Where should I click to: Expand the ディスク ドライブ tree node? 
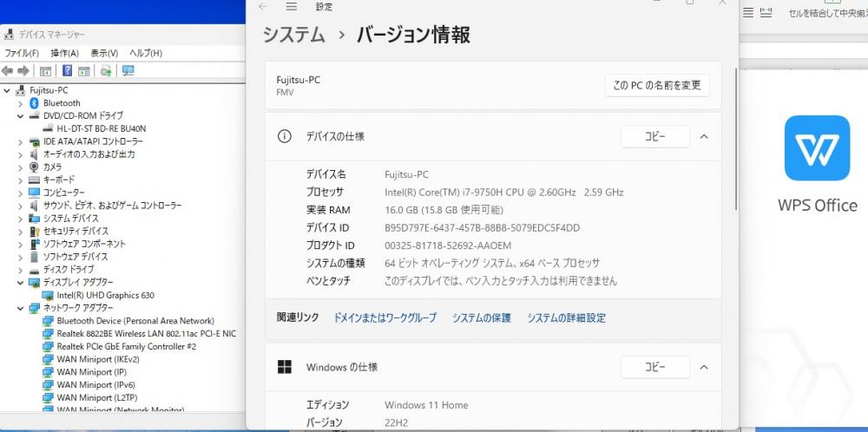click(21, 270)
